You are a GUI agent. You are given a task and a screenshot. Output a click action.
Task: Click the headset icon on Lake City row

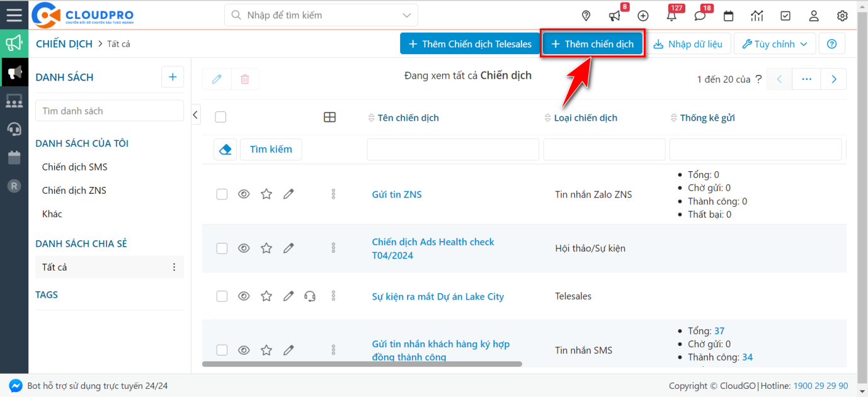310,296
